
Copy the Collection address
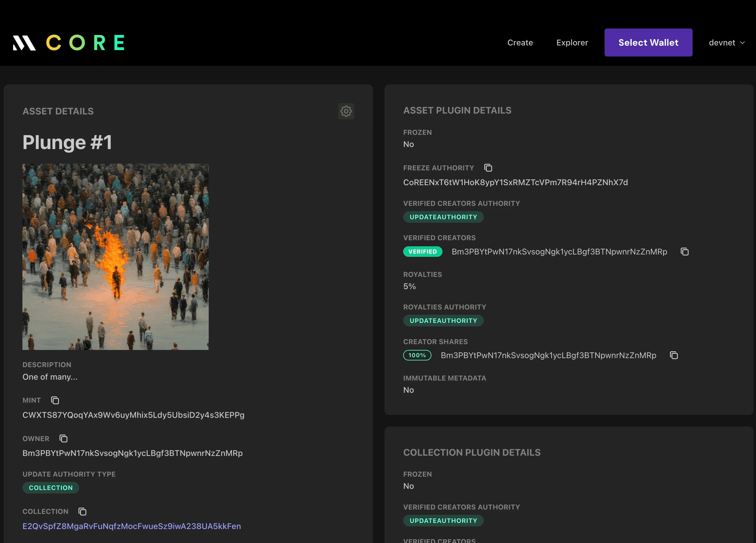(x=82, y=511)
